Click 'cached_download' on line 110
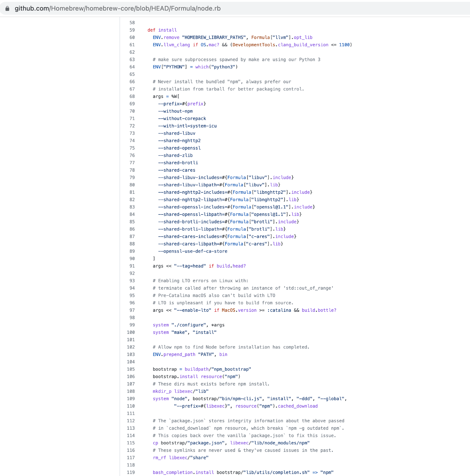Viewport: 470px width, 476px height. pos(298,406)
